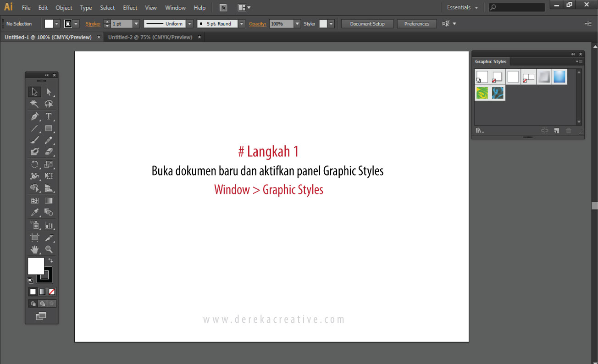Viewport: 598px width, 364px height.
Task: Open the Essentials workspace dropdown
Action: [462, 8]
